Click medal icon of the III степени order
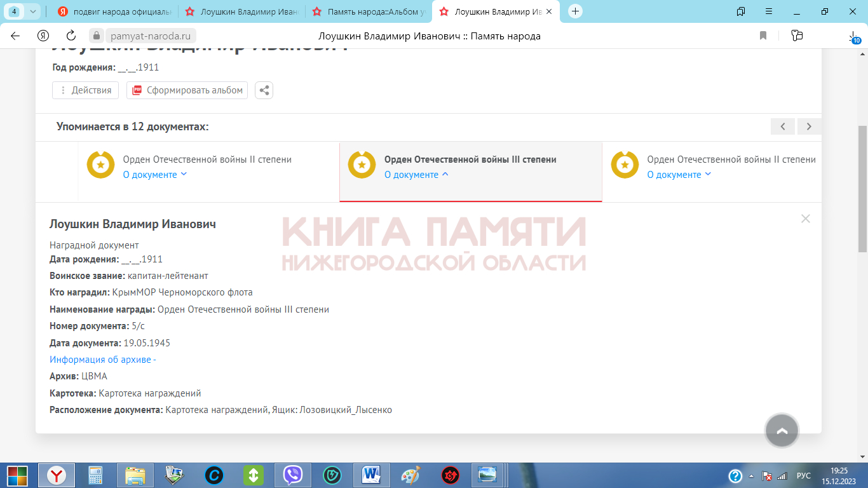This screenshot has height=488, width=868. [x=362, y=165]
